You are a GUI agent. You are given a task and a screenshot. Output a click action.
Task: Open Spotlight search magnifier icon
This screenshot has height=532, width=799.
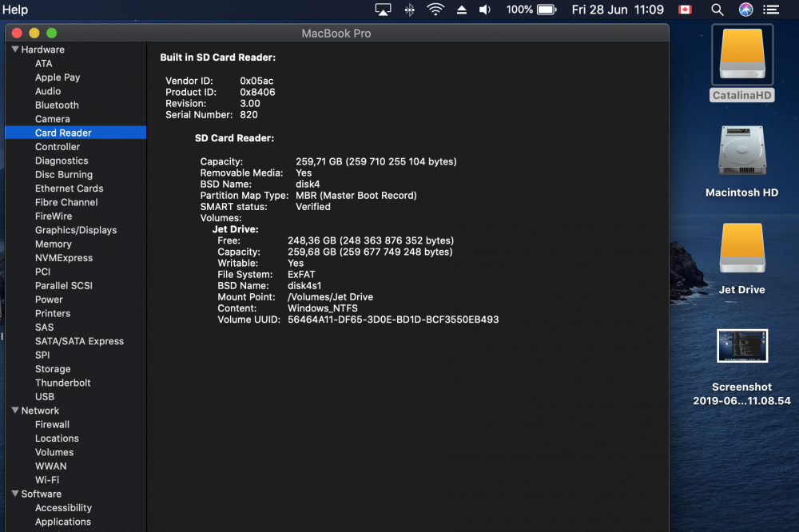pyautogui.click(x=717, y=10)
